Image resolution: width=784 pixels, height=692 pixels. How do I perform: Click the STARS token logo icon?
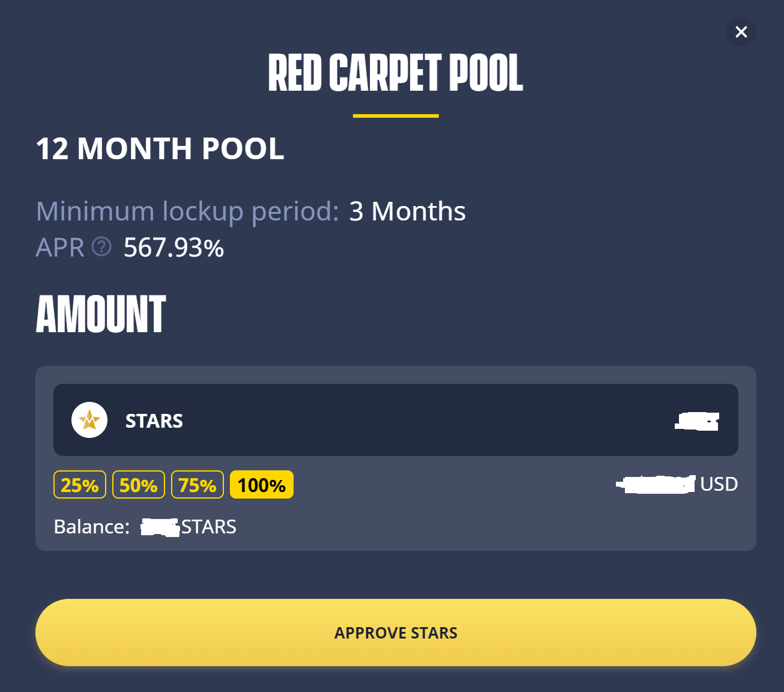(89, 420)
